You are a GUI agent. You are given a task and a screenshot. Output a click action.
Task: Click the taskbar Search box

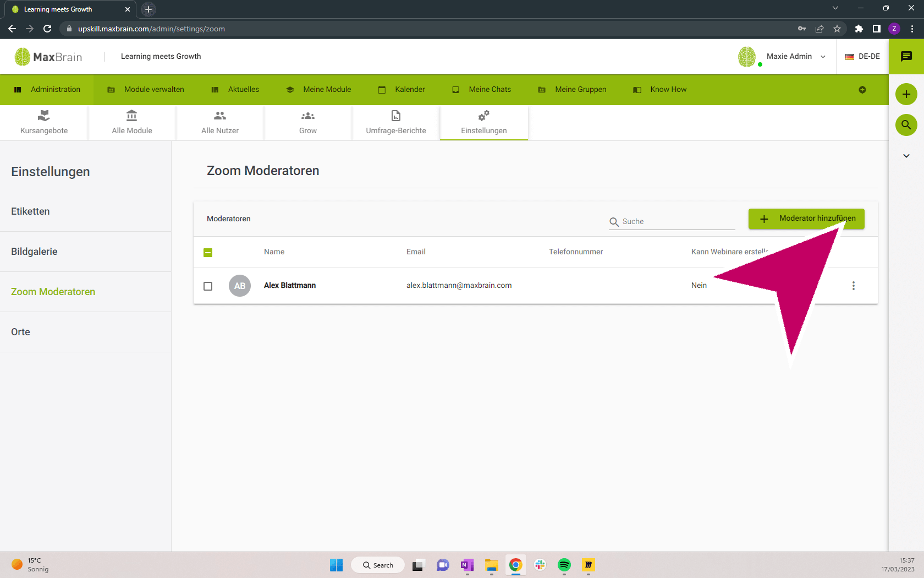point(378,565)
